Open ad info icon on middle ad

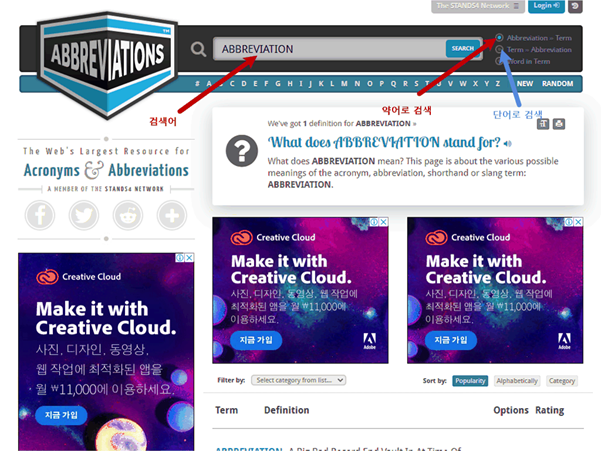click(374, 222)
